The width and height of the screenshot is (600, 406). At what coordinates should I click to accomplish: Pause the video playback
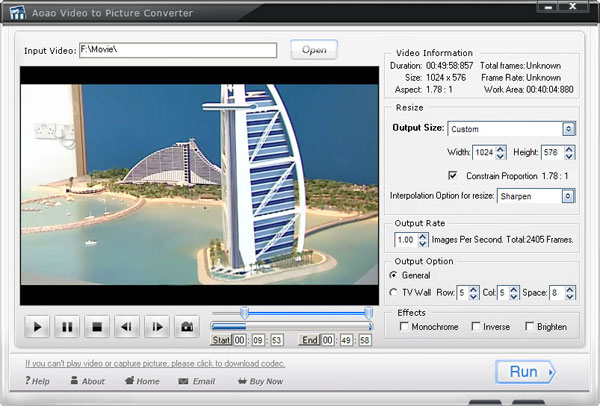(67, 327)
